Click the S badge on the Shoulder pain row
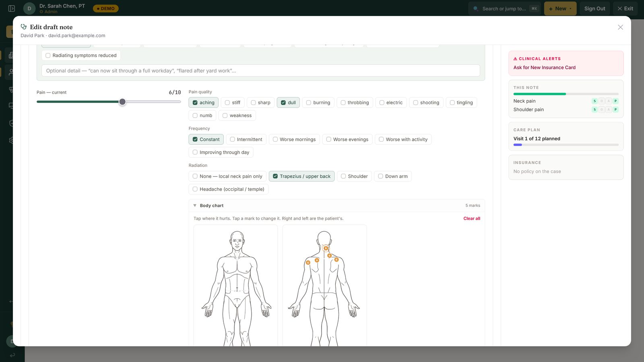Viewport: 644px width, 362px height. pos(594,109)
